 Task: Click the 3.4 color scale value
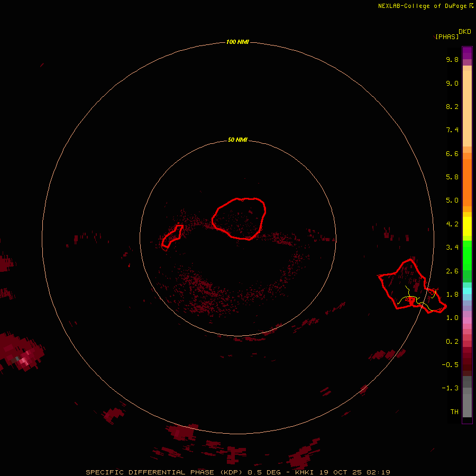452,248
